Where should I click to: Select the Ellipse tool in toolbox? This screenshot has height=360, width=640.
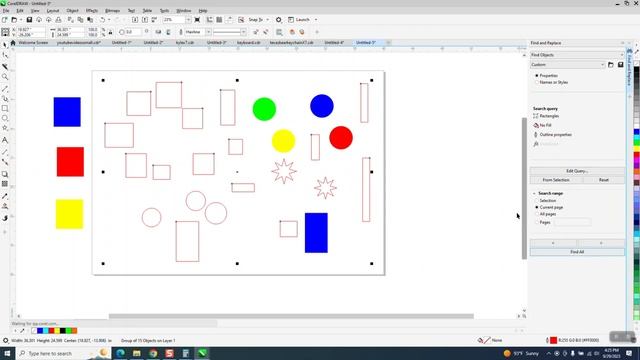click(5, 118)
